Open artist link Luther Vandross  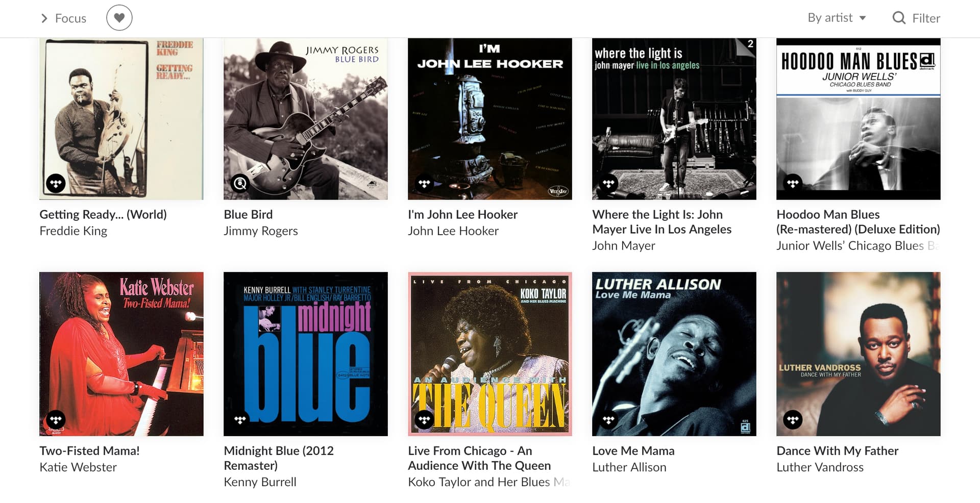(820, 467)
